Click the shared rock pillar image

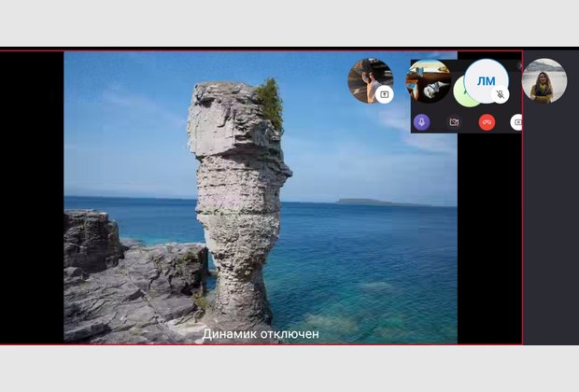(261, 198)
